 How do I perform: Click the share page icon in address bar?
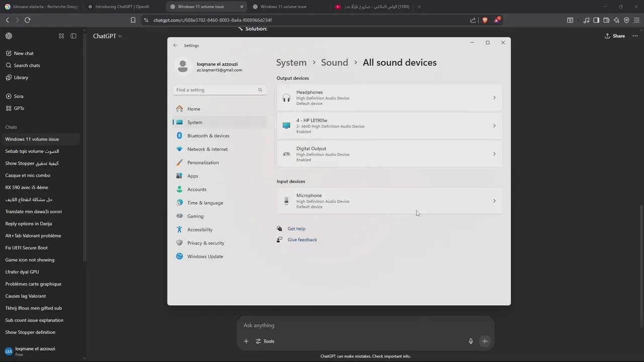(x=473, y=20)
